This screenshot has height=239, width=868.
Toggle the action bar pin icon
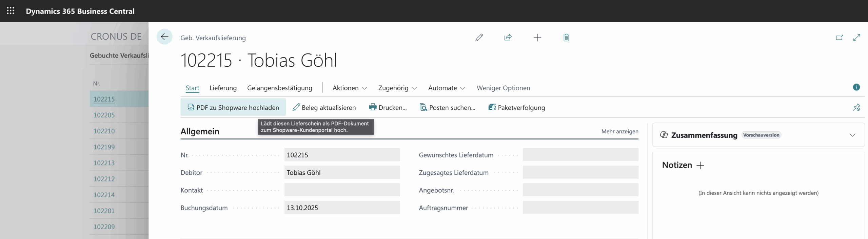pyautogui.click(x=856, y=108)
